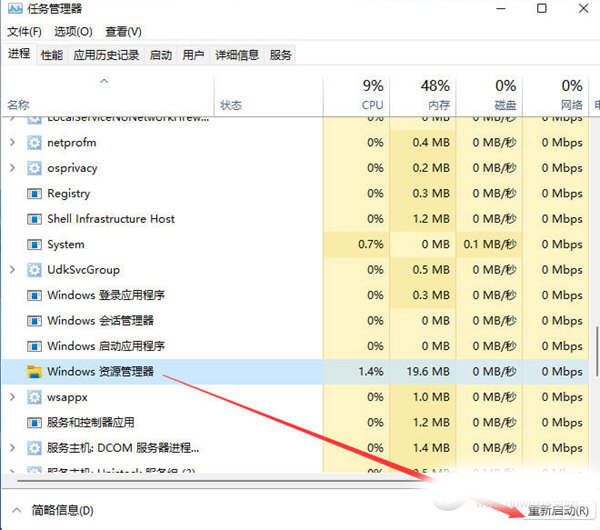Switch to the 启动 tab
600x530 pixels.
point(160,55)
